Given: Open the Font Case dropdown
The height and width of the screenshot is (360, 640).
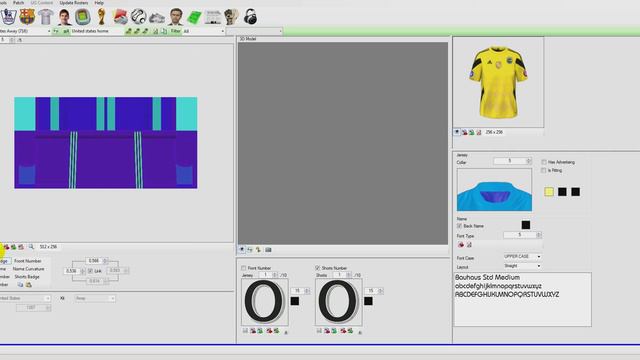Looking at the screenshot, I should 522,256.
